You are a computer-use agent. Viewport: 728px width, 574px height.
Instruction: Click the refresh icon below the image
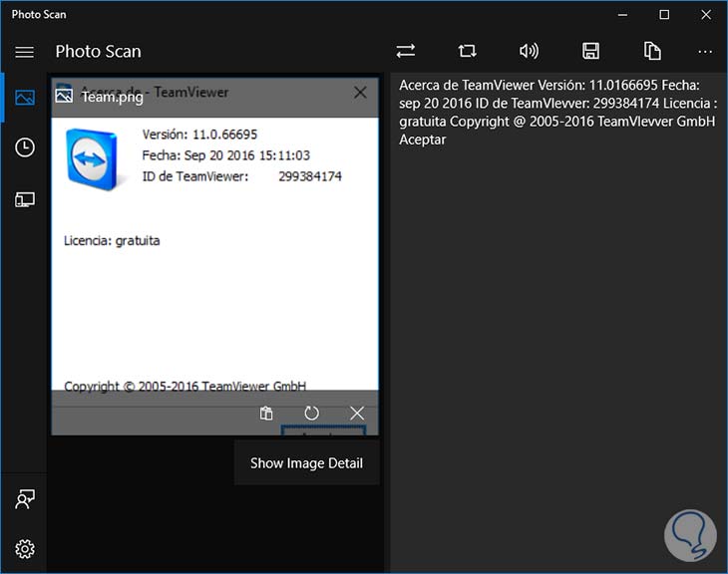pyautogui.click(x=311, y=413)
